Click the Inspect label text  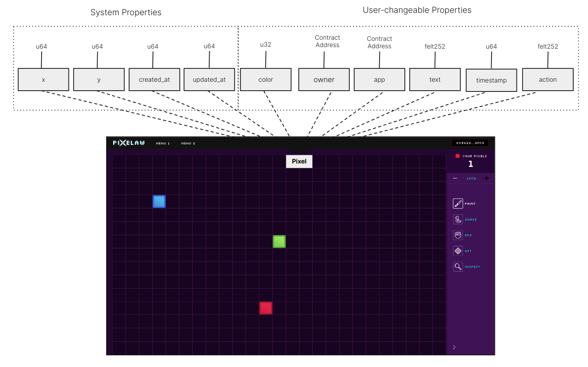(472, 267)
